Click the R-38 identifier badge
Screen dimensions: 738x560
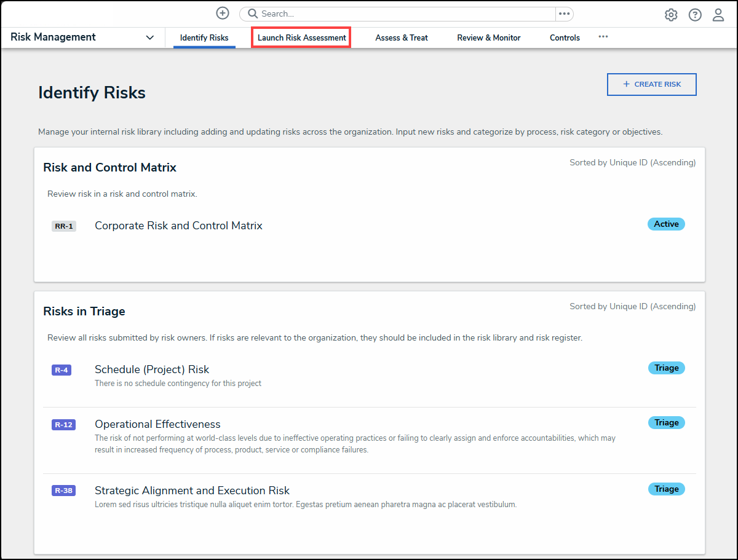[63, 490]
